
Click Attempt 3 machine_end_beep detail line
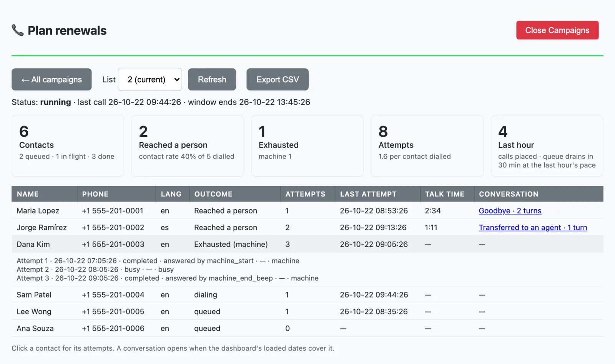[168, 278]
